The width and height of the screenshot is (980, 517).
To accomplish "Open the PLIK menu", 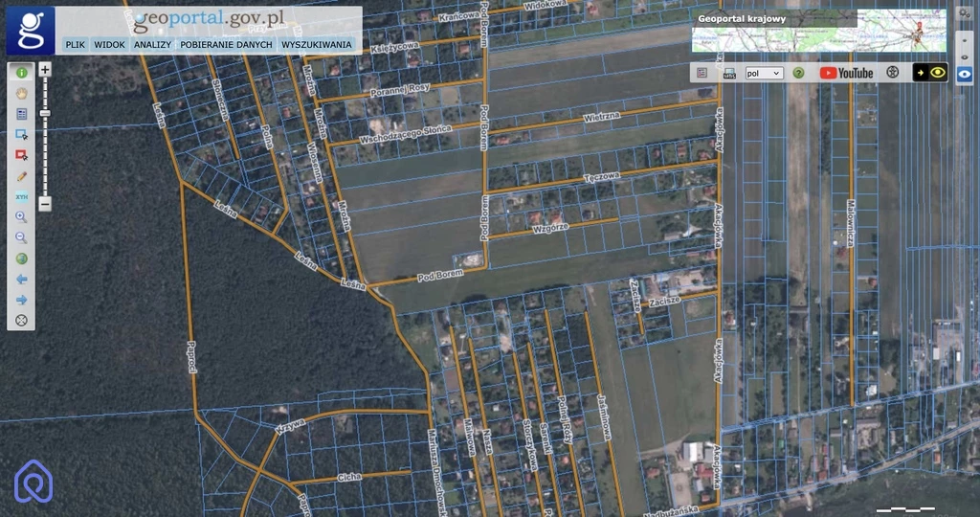I will click(76, 45).
